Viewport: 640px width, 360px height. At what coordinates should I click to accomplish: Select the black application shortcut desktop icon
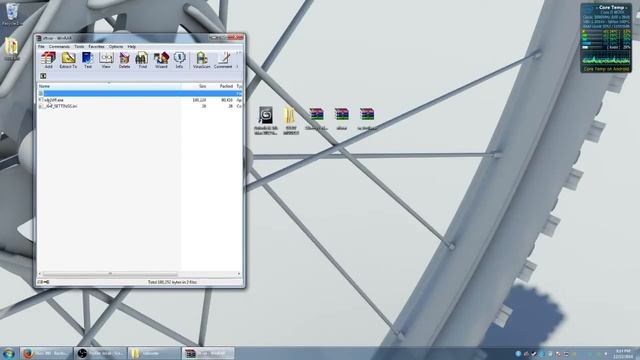pos(266,120)
